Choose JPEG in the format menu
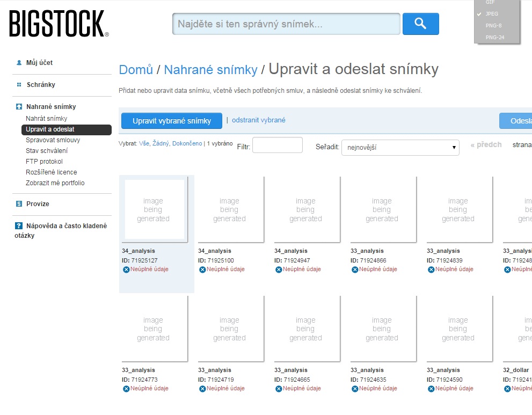This screenshot has height=415, width=532. [x=492, y=13]
